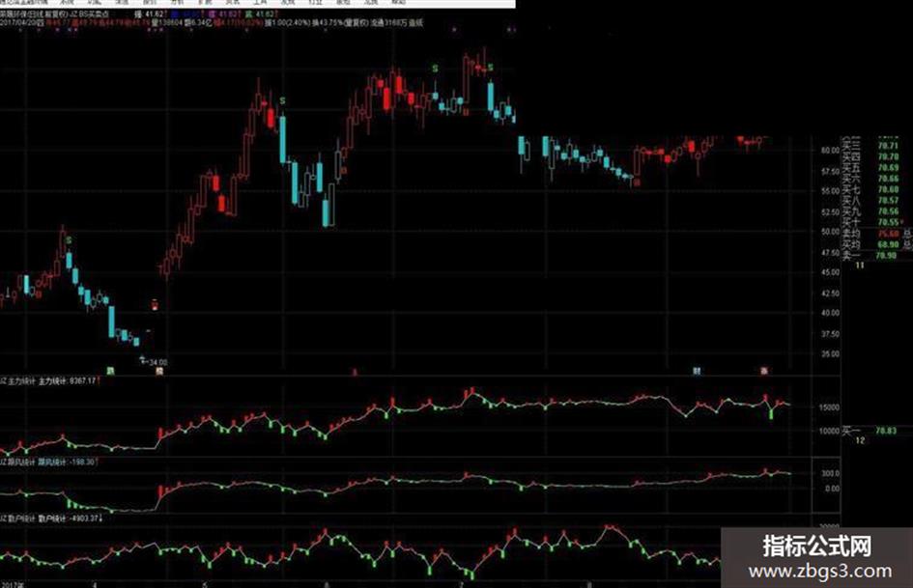The width and height of the screenshot is (913, 588).
Task: Select the 68.90 average price value
Action: 888,244
